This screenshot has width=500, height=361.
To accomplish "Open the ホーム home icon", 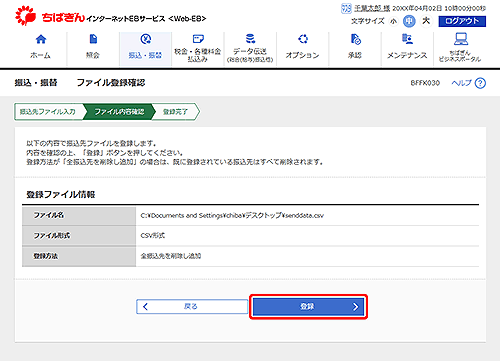I will click(41, 39).
